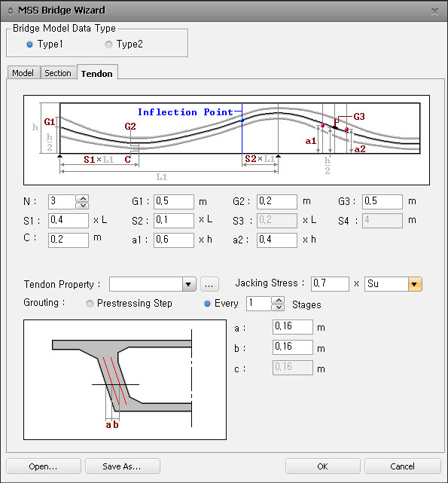Viewport: 448px width, 483px height.
Task: Click the a1 input field
Action: pos(174,240)
